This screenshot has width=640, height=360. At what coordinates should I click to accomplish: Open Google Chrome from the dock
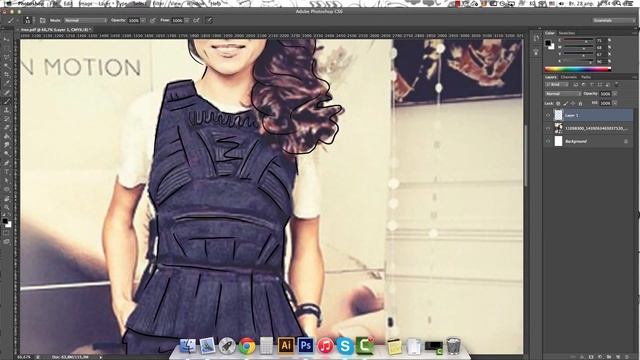pyautogui.click(x=247, y=346)
